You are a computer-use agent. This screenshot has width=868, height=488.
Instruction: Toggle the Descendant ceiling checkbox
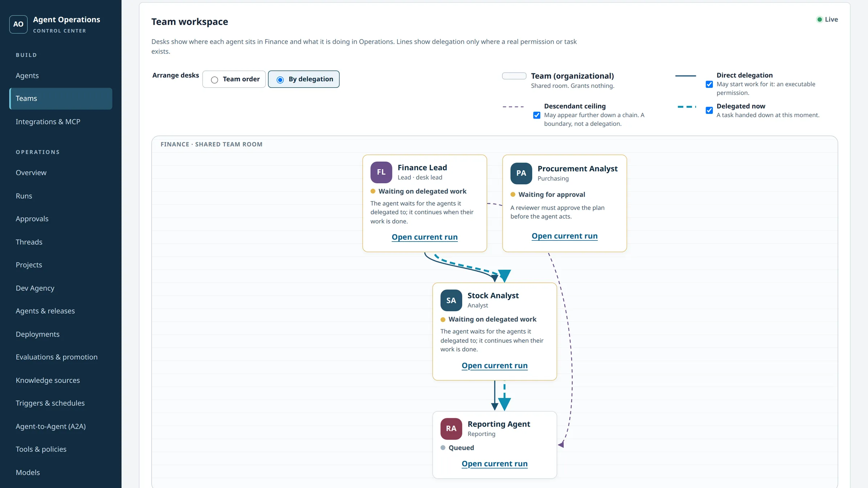(537, 115)
